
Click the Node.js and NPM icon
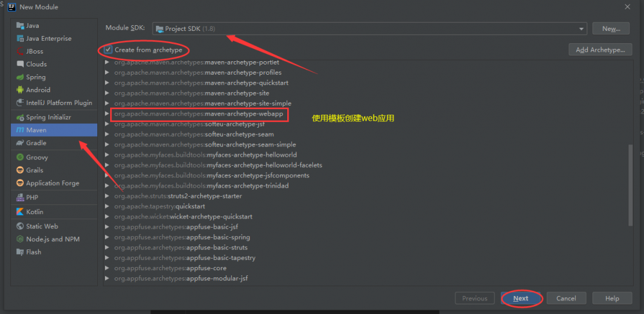point(20,239)
